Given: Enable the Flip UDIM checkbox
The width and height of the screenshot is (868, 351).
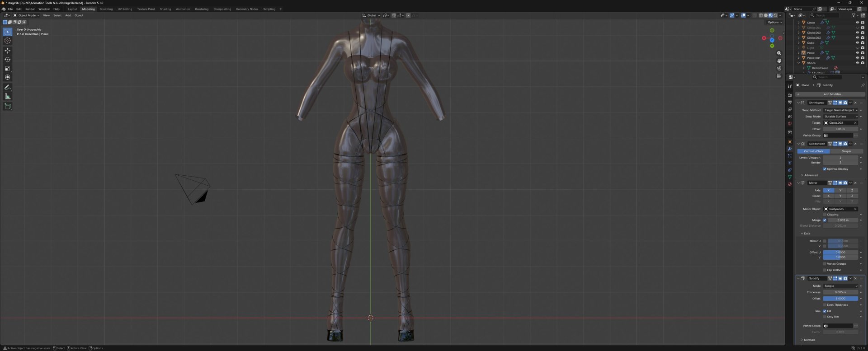Looking at the screenshot, I should tap(825, 270).
